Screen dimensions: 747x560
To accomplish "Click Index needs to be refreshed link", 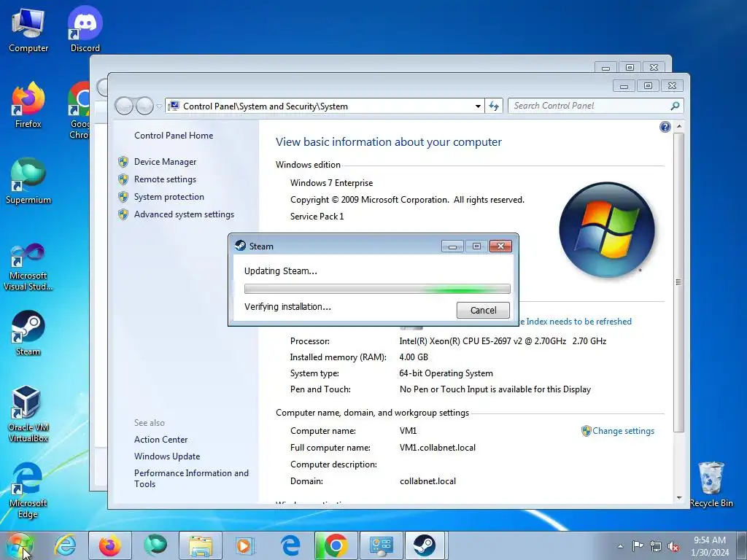I will (576, 322).
